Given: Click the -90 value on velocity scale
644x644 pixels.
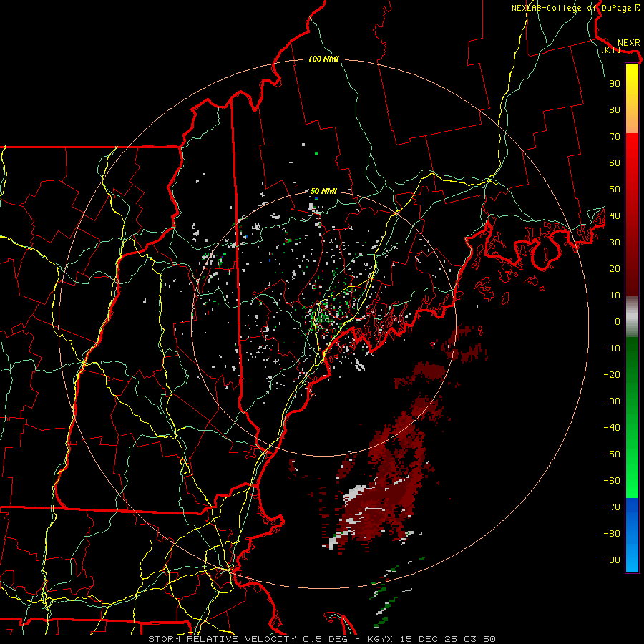Looking at the screenshot, I should [x=612, y=560].
